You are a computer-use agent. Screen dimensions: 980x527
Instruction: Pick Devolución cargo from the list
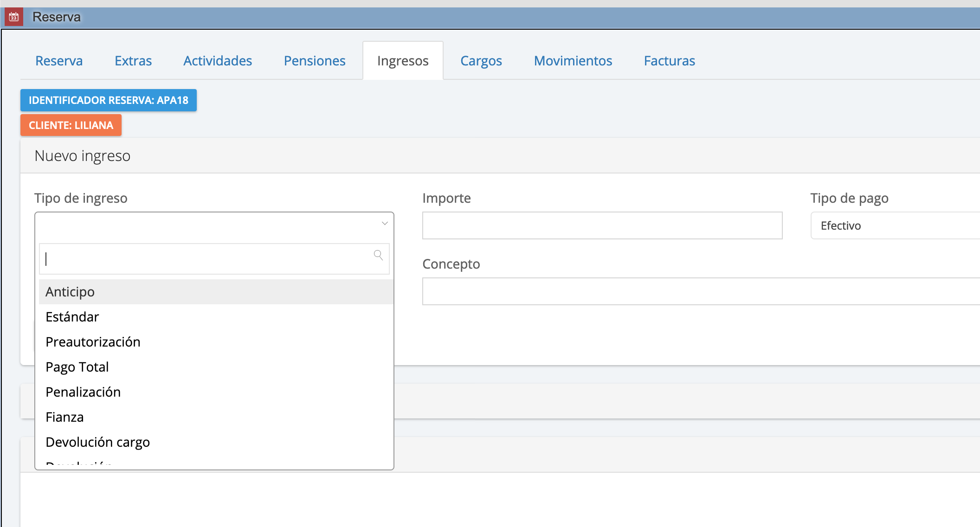[x=97, y=442]
